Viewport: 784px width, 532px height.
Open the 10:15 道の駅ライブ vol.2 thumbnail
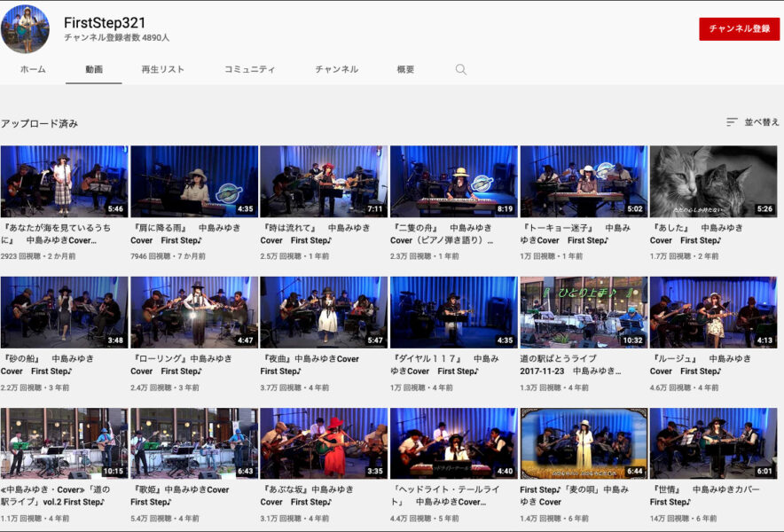click(64, 443)
